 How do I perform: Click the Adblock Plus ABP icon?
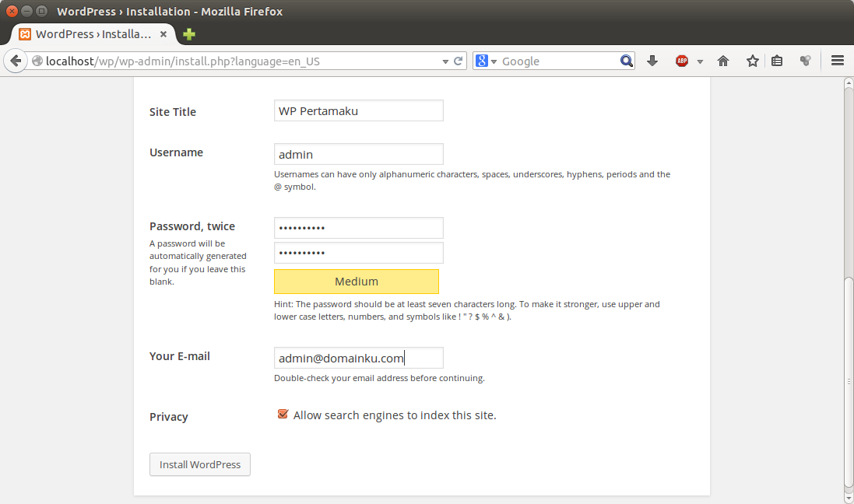(x=682, y=61)
